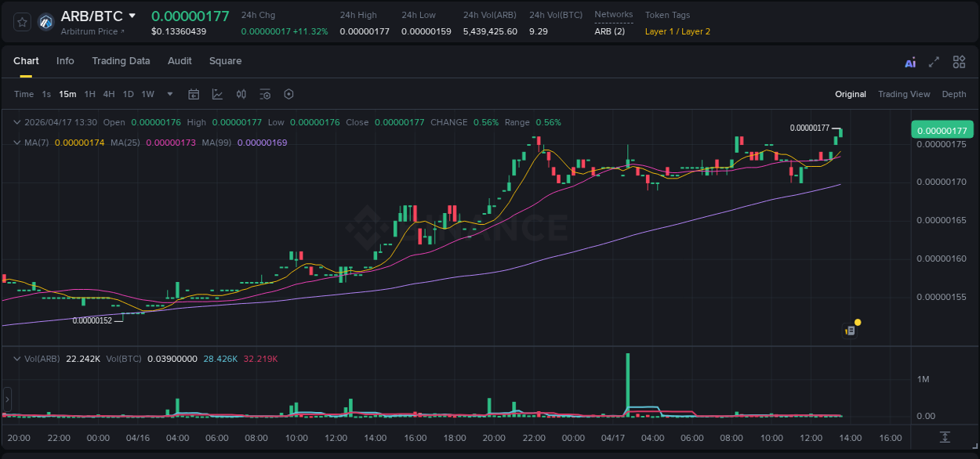Viewport: 980px width, 459px height.
Task: Open the Square tab
Action: click(x=225, y=61)
